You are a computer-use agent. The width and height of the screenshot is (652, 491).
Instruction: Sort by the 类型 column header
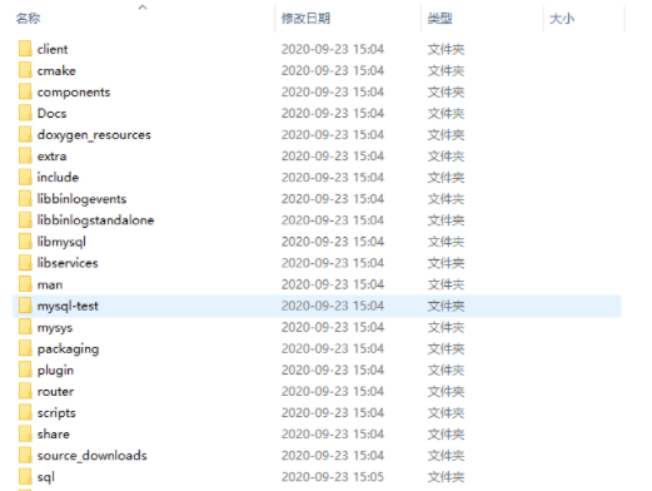point(440,18)
